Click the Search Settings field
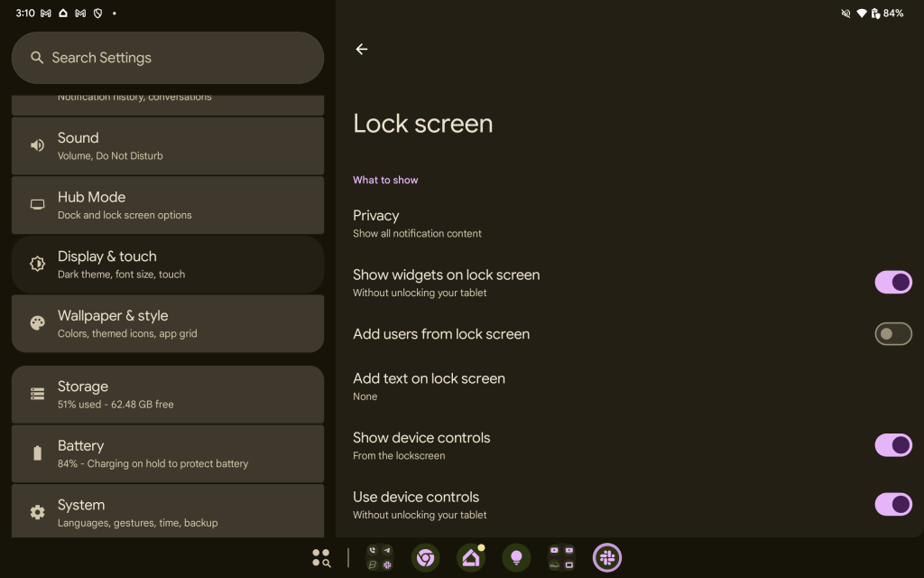This screenshot has height=578, width=924. (x=167, y=58)
